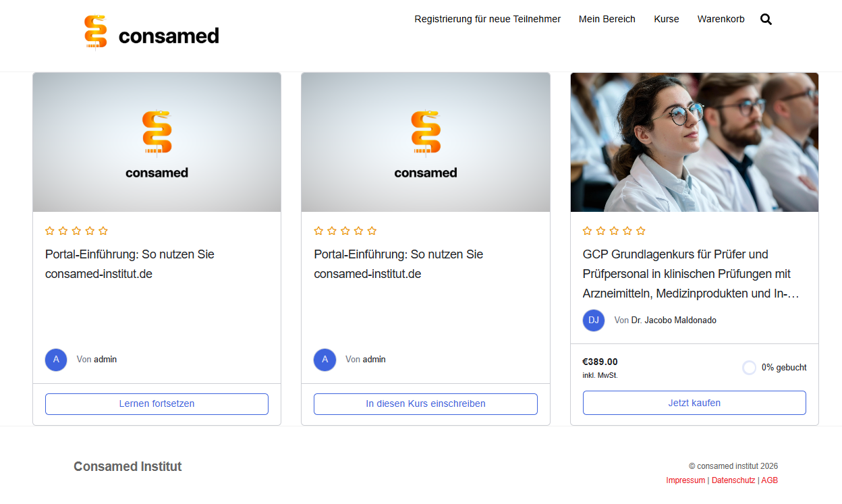Open the Mein Bereich menu item

pos(607,20)
